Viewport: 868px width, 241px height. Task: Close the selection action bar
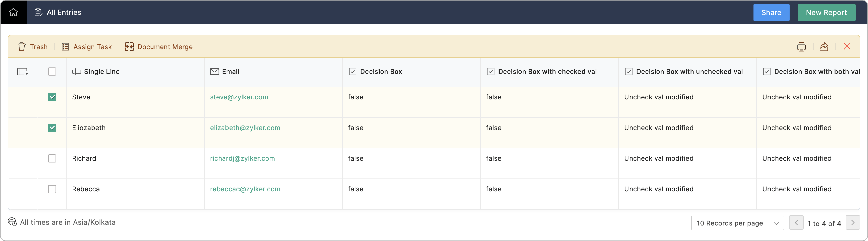coord(847,46)
